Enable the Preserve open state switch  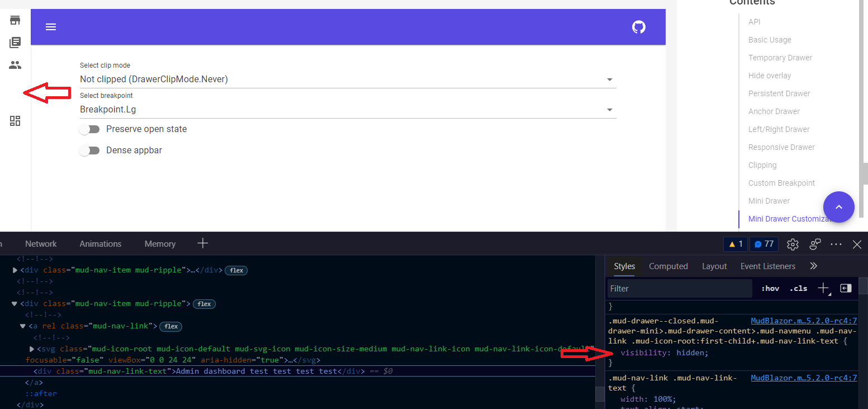pos(89,129)
